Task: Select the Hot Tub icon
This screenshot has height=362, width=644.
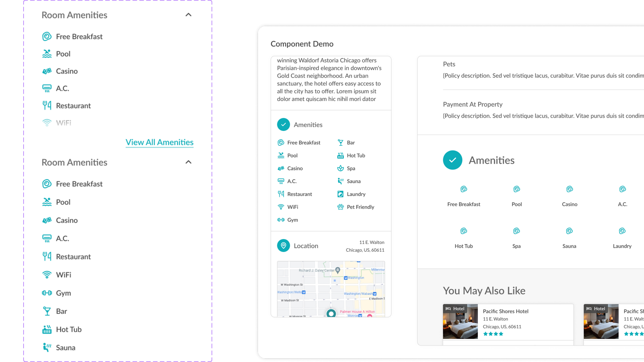Action: pyautogui.click(x=340, y=155)
